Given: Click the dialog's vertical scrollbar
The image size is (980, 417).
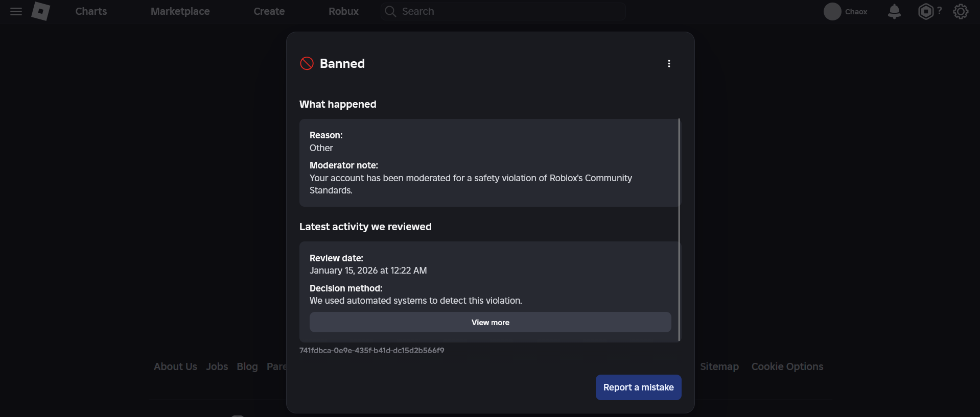Looking at the screenshot, I should (x=679, y=230).
